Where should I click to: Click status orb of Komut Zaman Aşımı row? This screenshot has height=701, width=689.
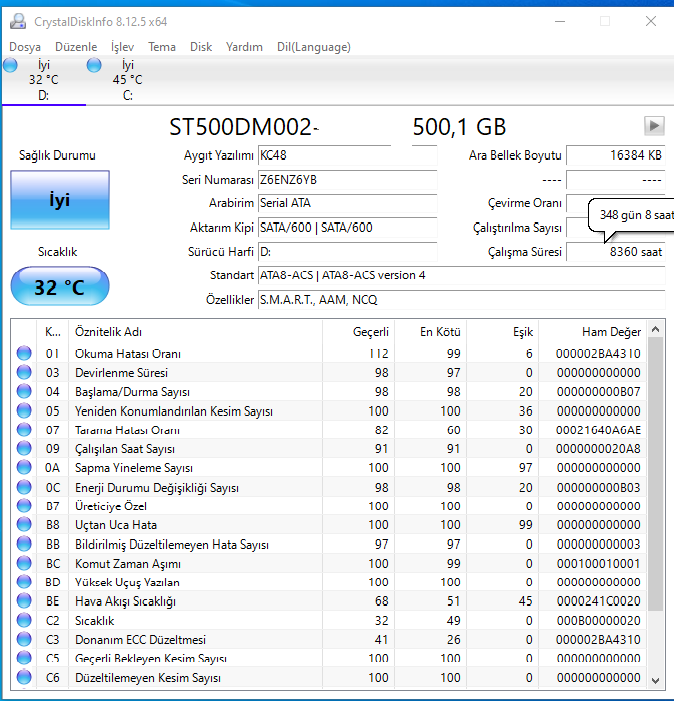24,563
